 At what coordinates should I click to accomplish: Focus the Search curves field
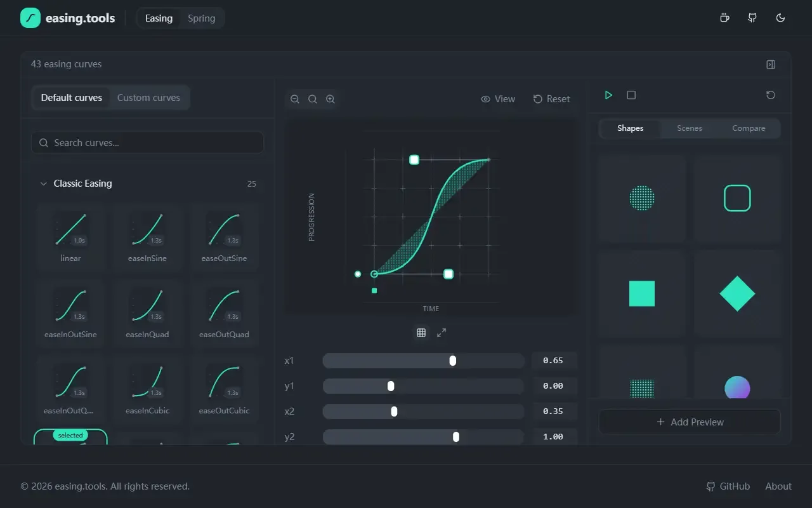coord(147,143)
